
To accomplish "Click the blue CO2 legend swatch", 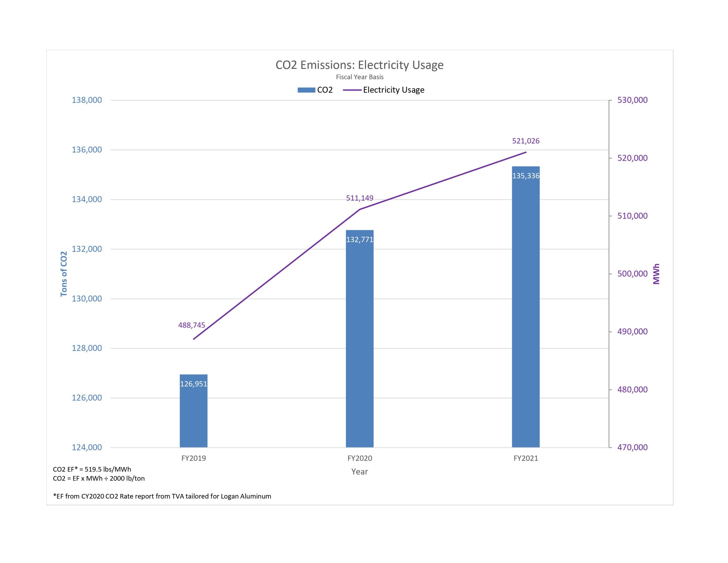I will (x=306, y=90).
